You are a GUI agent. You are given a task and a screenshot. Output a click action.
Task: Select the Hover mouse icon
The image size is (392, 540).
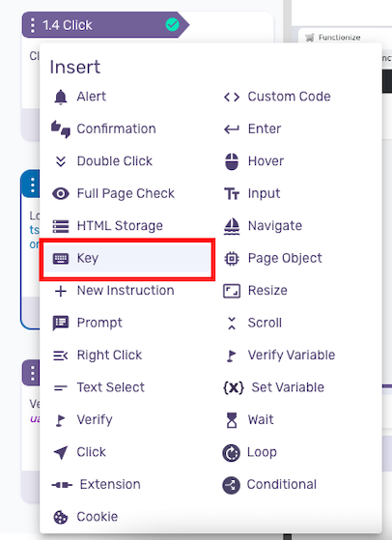(x=232, y=161)
